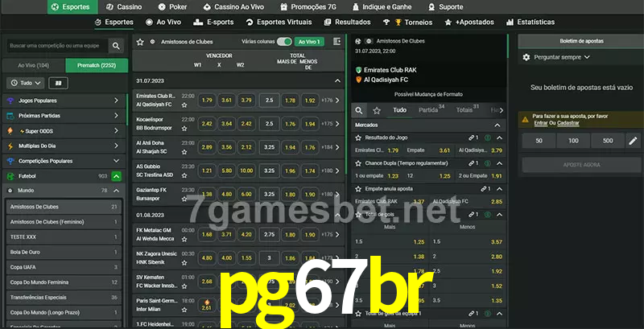Collapse the Futebol sport list

(116, 176)
